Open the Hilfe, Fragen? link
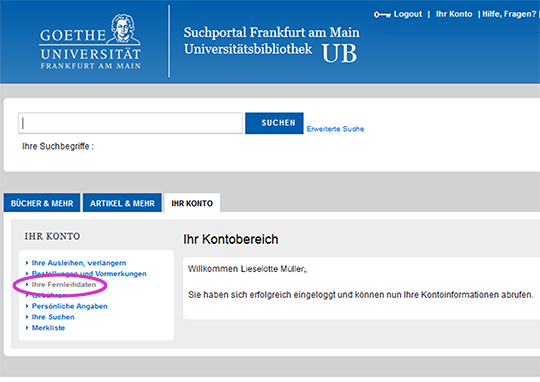 509,14
